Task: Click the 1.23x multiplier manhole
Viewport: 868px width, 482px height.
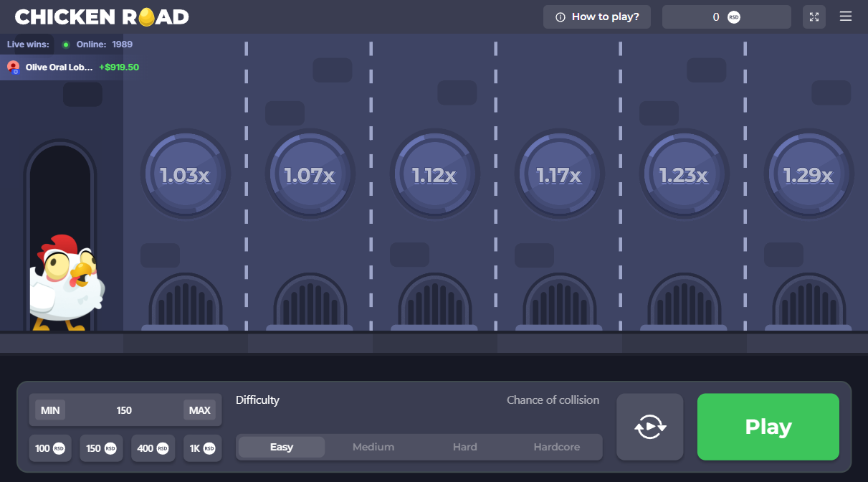Action: [684, 174]
